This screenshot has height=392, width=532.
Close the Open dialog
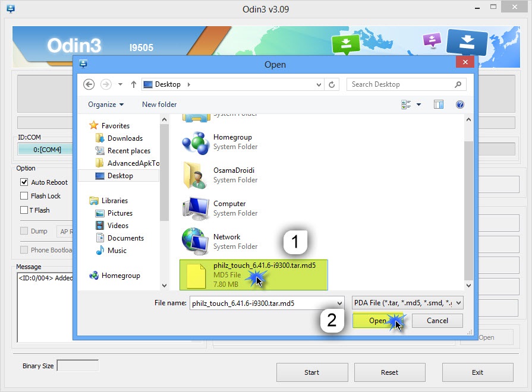(x=465, y=62)
